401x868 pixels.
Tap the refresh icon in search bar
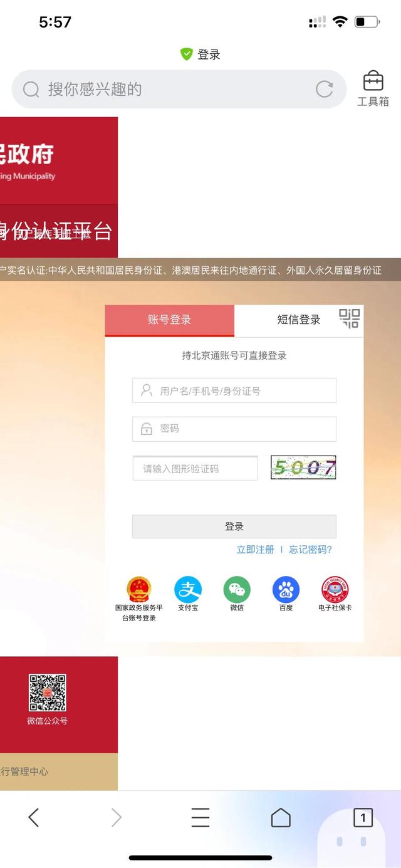(324, 89)
